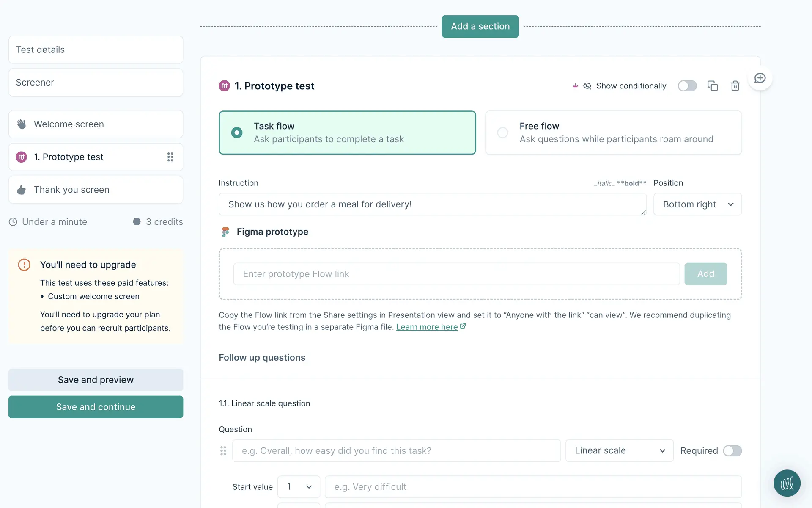This screenshot has width=812, height=508.
Task: Expand the Linear scale type dropdown
Action: pyautogui.click(x=619, y=451)
